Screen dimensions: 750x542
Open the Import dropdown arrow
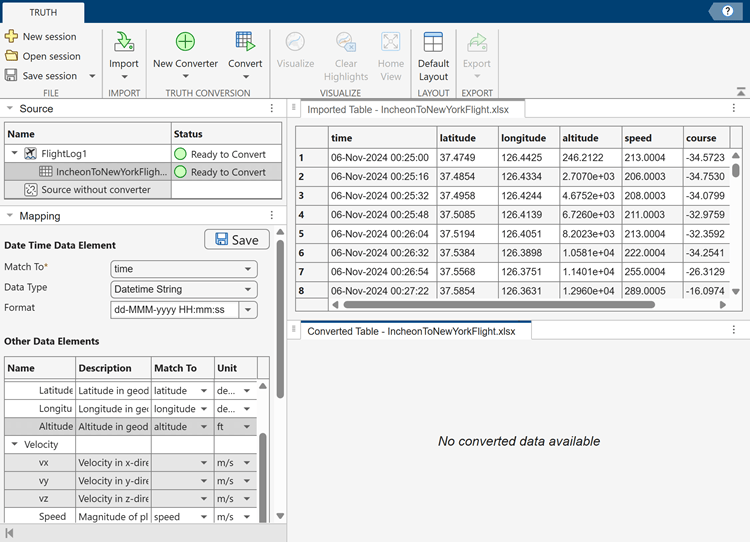pos(124,77)
